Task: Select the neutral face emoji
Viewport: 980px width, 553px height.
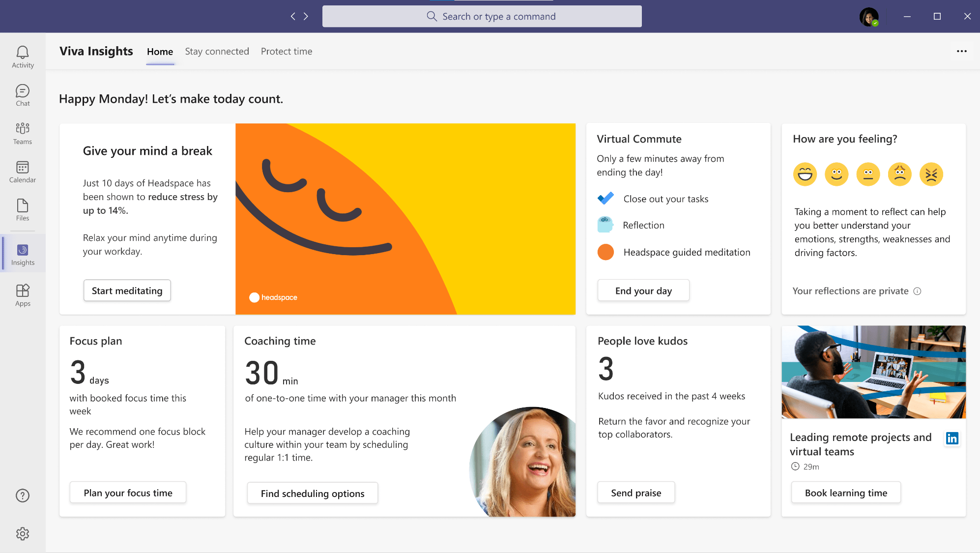Action: pyautogui.click(x=868, y=174)
